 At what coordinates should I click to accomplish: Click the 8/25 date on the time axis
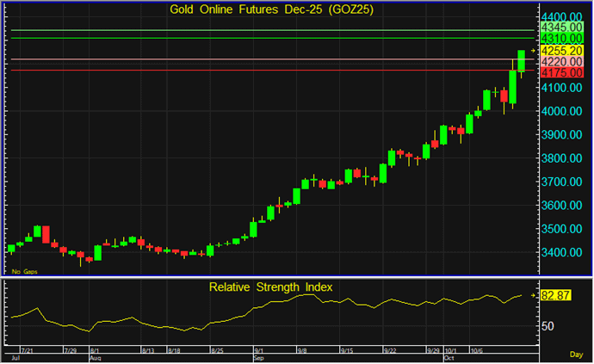pyautogui.click(x=219, y=351)
